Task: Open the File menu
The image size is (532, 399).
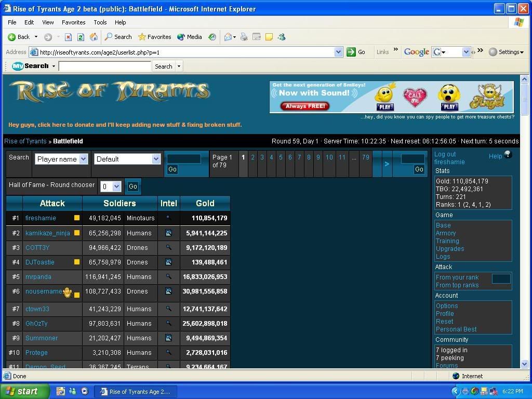Action: pyautogui.click(x=12, y=22)
